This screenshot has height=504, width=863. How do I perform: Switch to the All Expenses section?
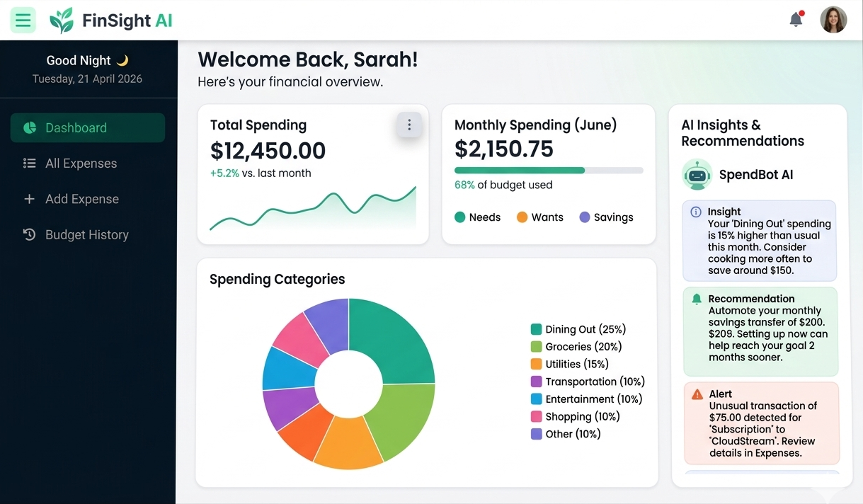(x=81, y=163)
